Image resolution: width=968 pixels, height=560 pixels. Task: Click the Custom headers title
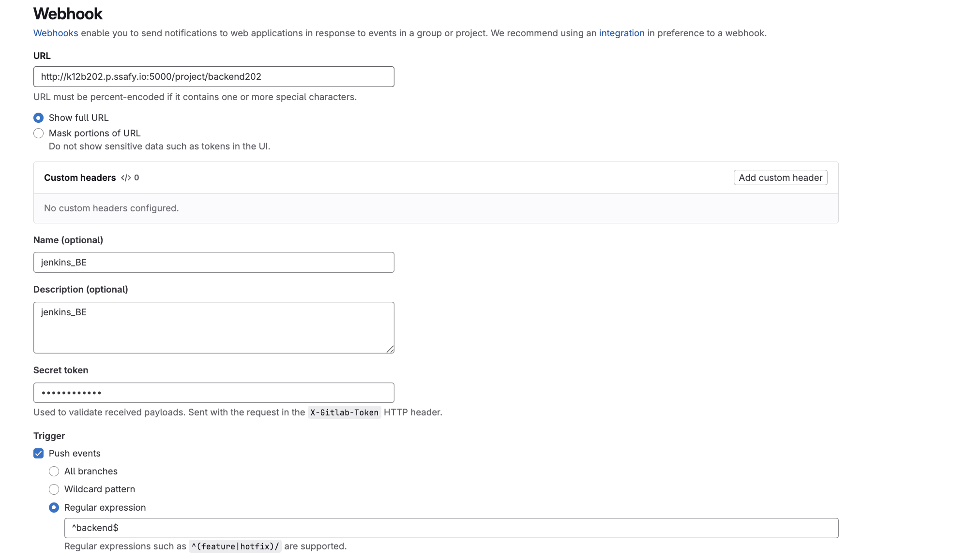click(80, 177)
